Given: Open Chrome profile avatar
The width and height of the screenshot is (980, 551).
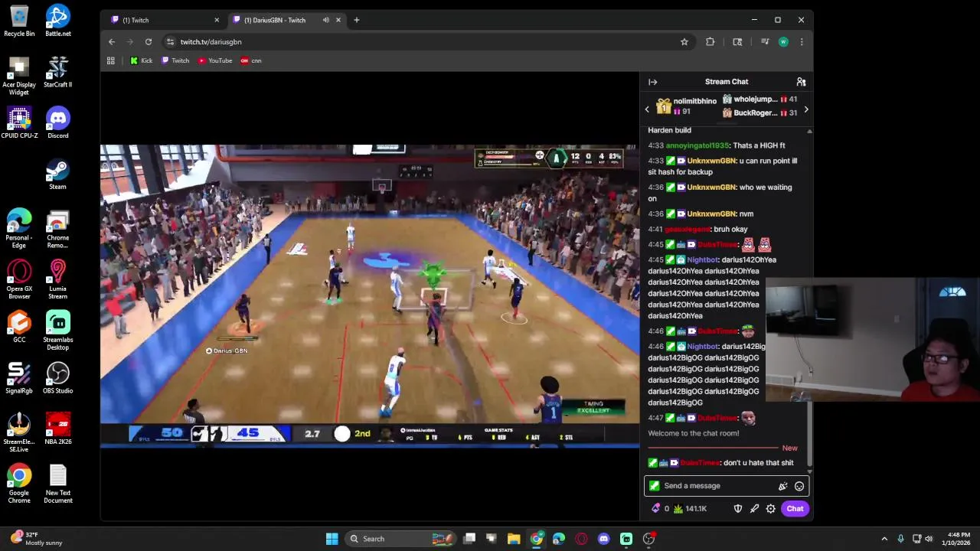Looking at the screenshot, I should tap(783, 42).
